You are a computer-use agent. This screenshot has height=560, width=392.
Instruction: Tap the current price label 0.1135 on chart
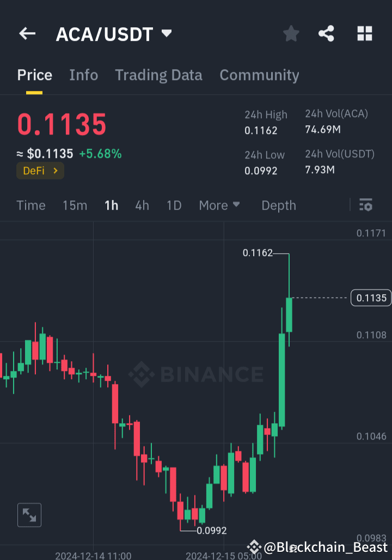371,298
